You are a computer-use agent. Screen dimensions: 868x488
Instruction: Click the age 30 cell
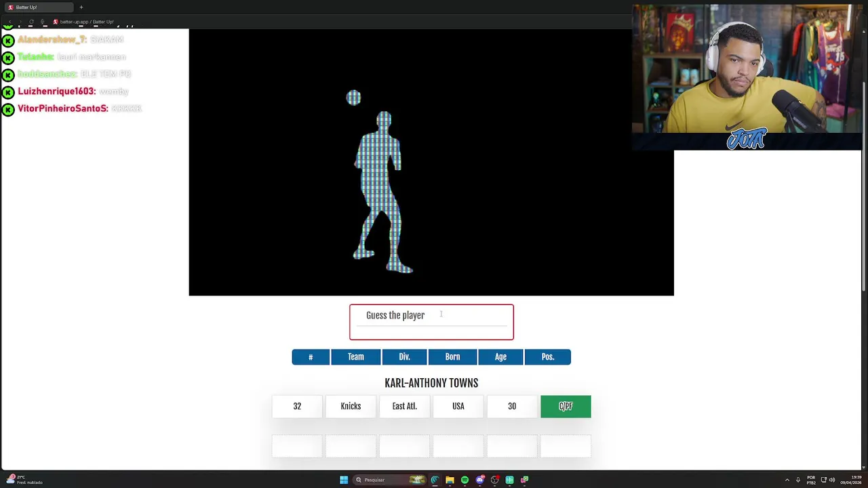(512, 406)
